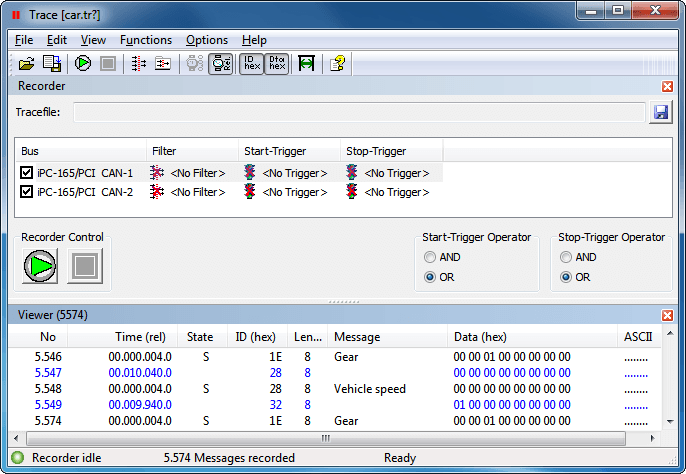Click the Filter column header
The image size is (686, 474).
tap(192, 151)
